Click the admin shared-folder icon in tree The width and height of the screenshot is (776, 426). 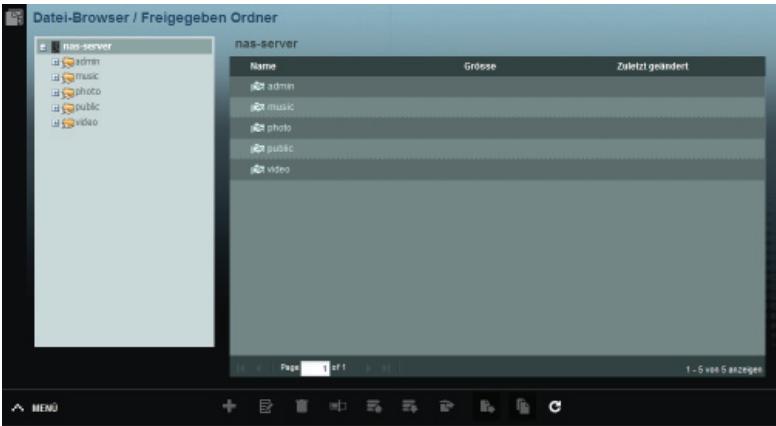68,62
